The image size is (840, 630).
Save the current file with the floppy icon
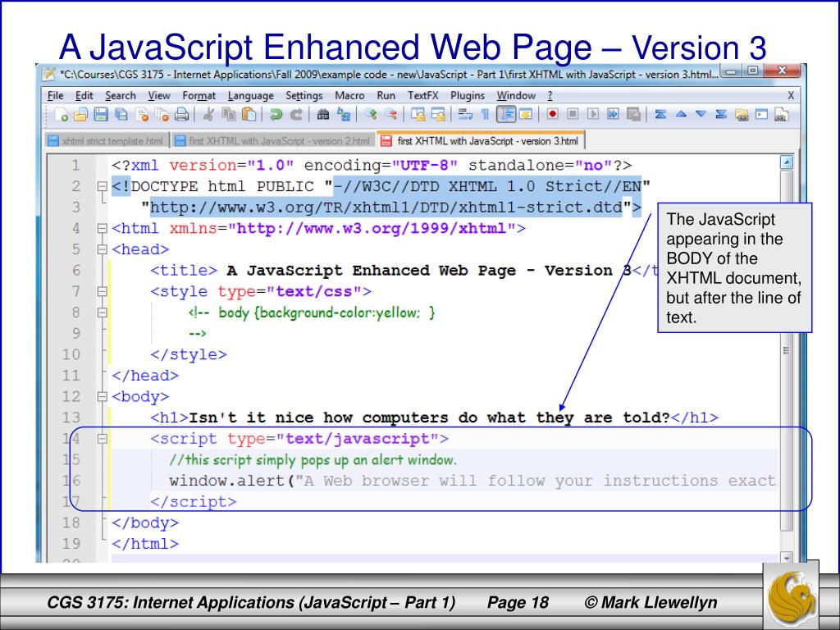[x=101, y=115]
